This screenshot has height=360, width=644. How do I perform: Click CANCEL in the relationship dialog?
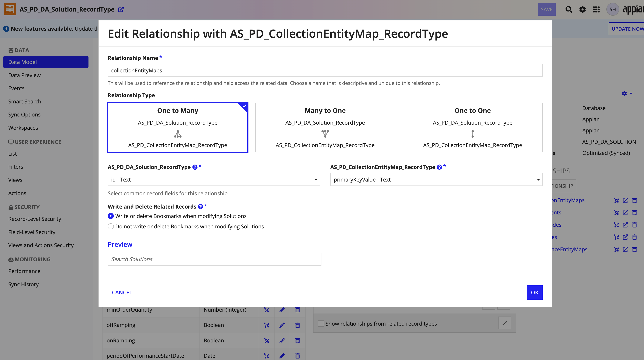pyautogui.click(x=122, y=292)
